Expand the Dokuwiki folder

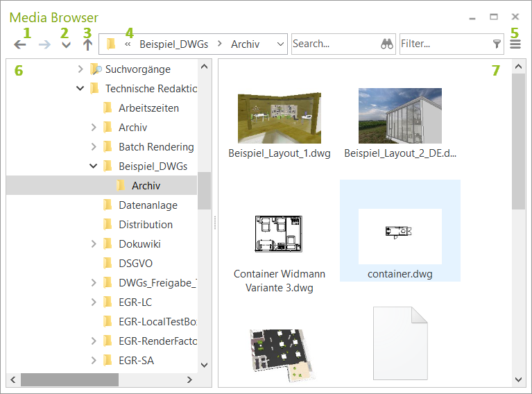tap(94, 244)
